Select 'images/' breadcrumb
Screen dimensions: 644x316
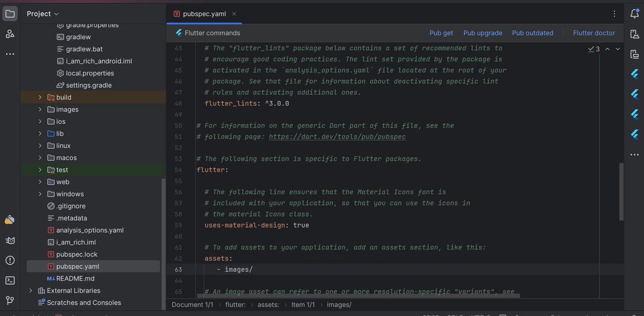[x=339, y=305]
